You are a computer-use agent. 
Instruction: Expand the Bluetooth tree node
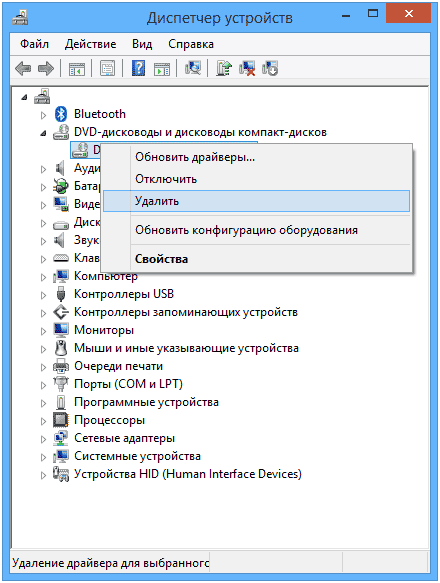(43, 115)
